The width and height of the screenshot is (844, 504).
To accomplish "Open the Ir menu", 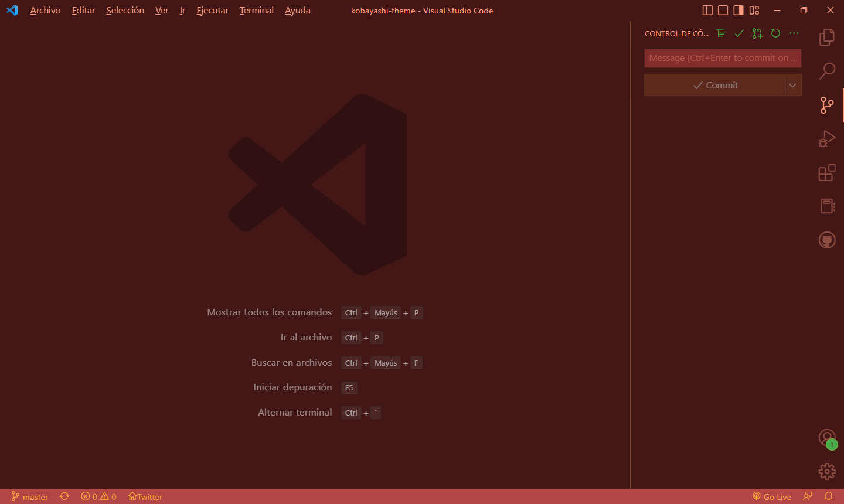I will pos(182,11).
